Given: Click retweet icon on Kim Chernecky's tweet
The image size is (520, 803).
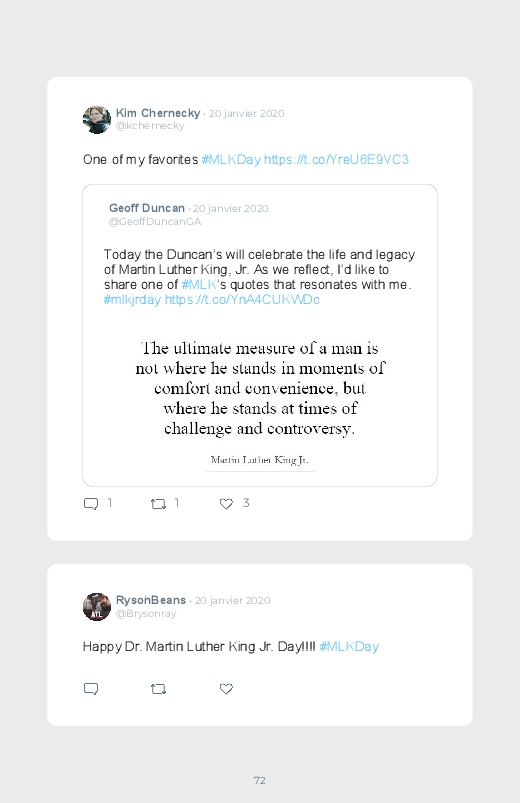Looking at the screenshot, I should pyautogui.click(x=158, y=504).
